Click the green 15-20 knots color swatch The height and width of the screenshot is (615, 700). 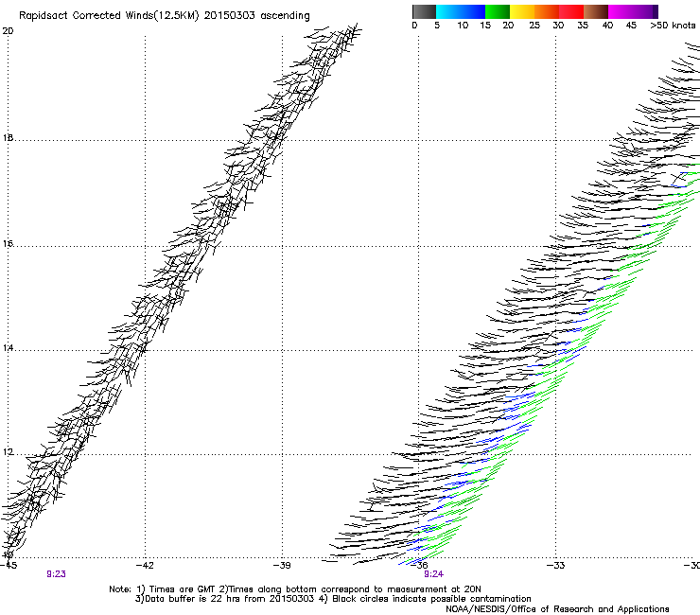pyautogui.click(x=498, y=11)
